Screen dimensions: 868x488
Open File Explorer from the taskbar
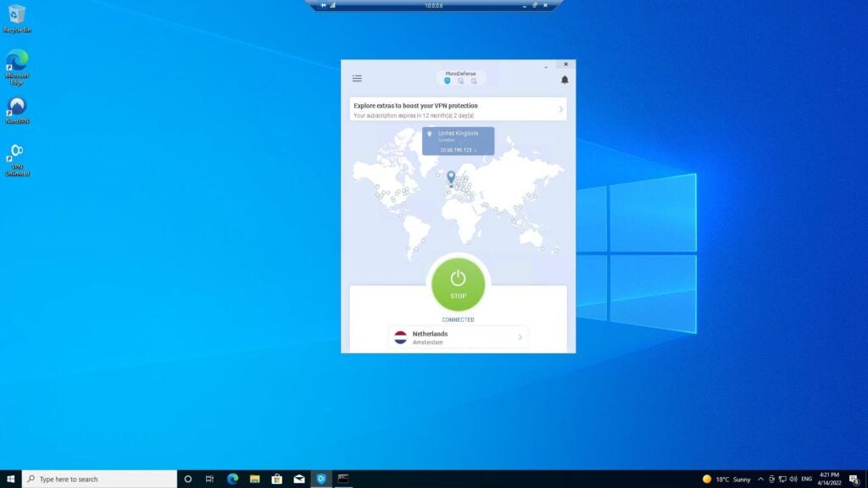pyautogui.click(x=254, y=480)
